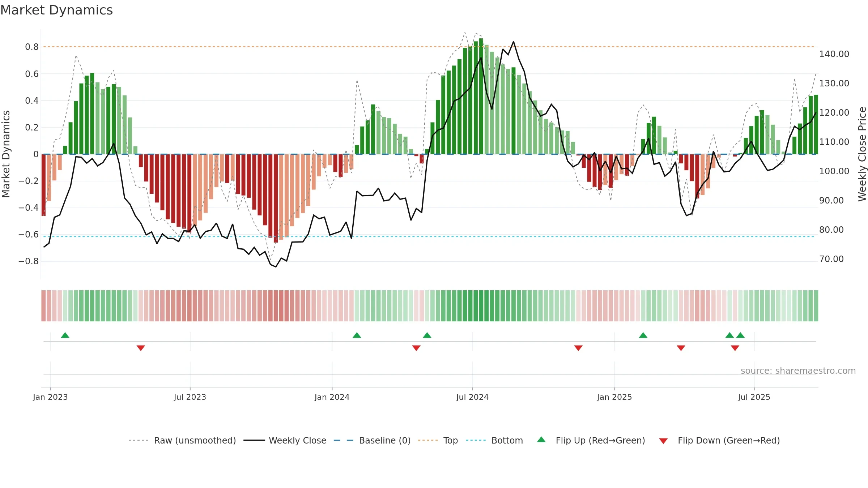Click the 80.00 price axis label
The height and width of the screenshot is (488, 868).
click(x=831, y=230)
